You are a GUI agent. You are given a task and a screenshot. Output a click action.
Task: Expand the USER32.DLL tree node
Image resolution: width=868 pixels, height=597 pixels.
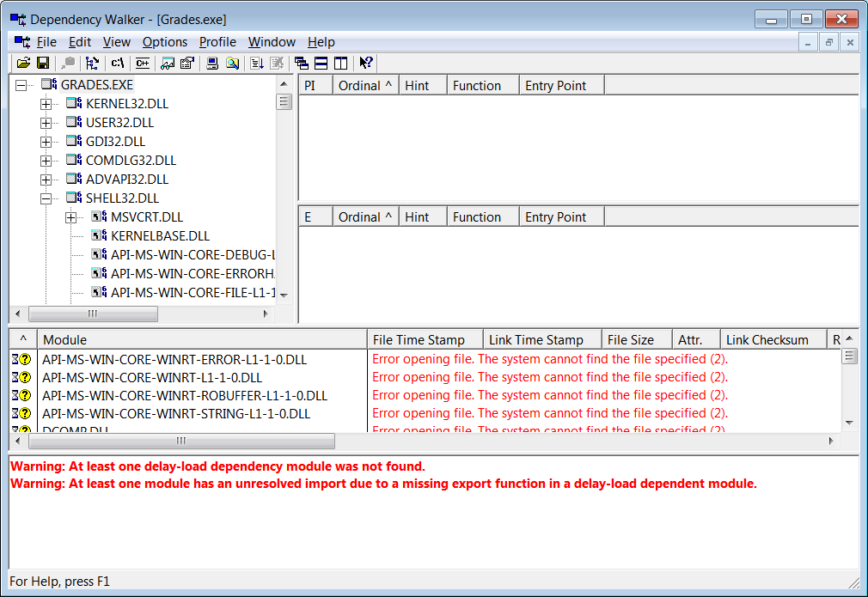click(46, 123)
